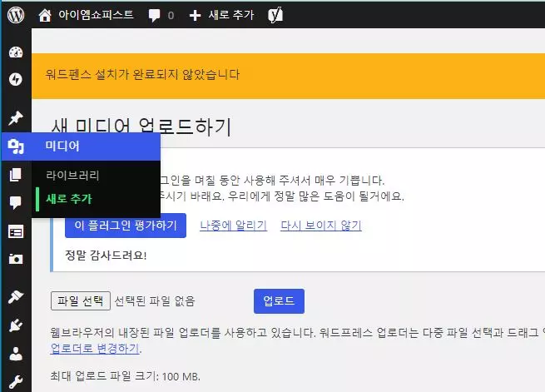The image size is (545, 392).
Task: Open the WordPress logo menu
Action: [16, 15]
